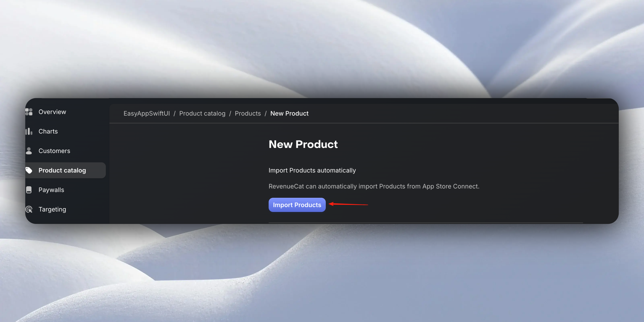644x322 pixels.
Task: Open Customers using the person icon
Action: pos(29,151)
